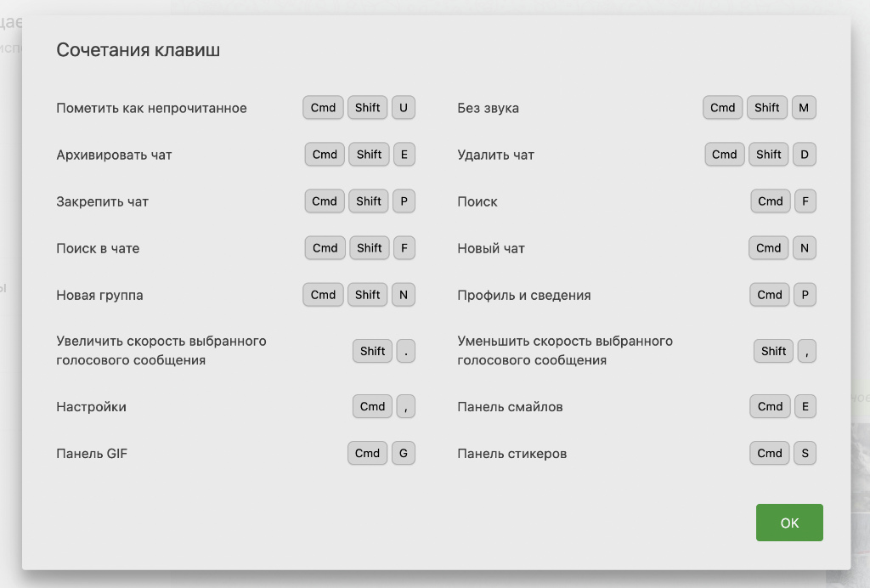The image size is (870, 588).
Task: Click the G key beside Панель GIF
Action: (404, 453)
